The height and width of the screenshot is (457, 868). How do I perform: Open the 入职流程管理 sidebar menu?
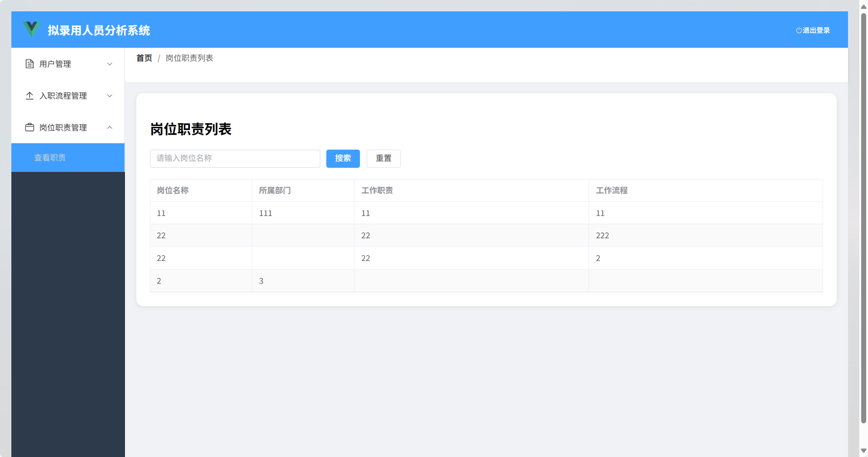coord(63,95)
